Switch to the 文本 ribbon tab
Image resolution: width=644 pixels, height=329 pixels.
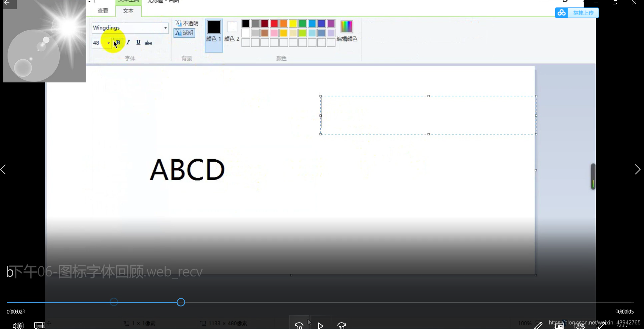click(x=128, y=11)
